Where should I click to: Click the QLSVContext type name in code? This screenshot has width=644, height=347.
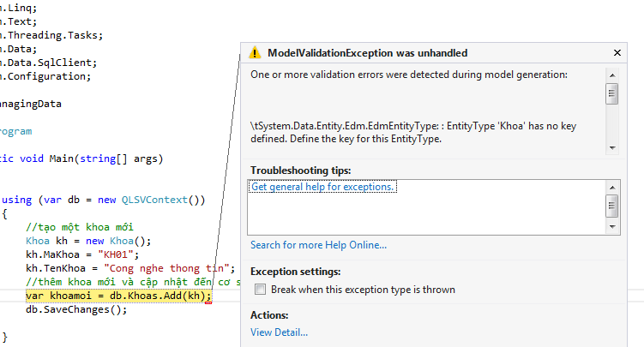[154, 200]
